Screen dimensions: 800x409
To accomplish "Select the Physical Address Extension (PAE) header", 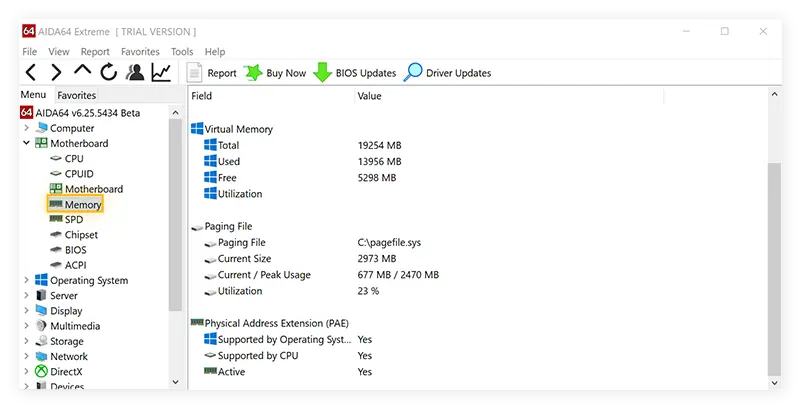I will 270,323.
